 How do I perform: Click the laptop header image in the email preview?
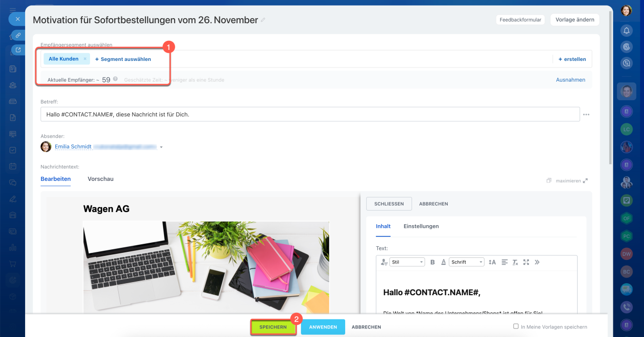[x=206, y=267]
